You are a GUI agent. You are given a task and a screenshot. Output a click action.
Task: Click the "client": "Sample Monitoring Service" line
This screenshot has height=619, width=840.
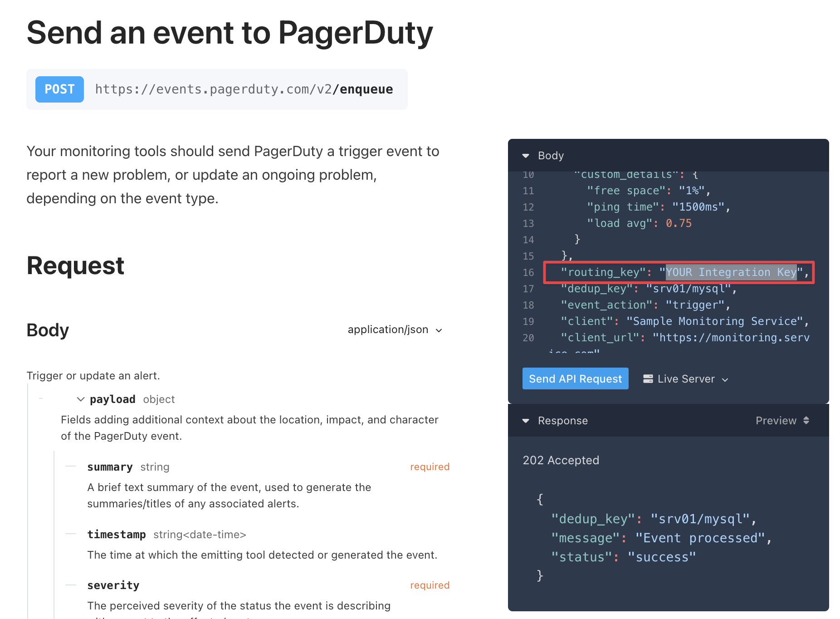point(685,321)
